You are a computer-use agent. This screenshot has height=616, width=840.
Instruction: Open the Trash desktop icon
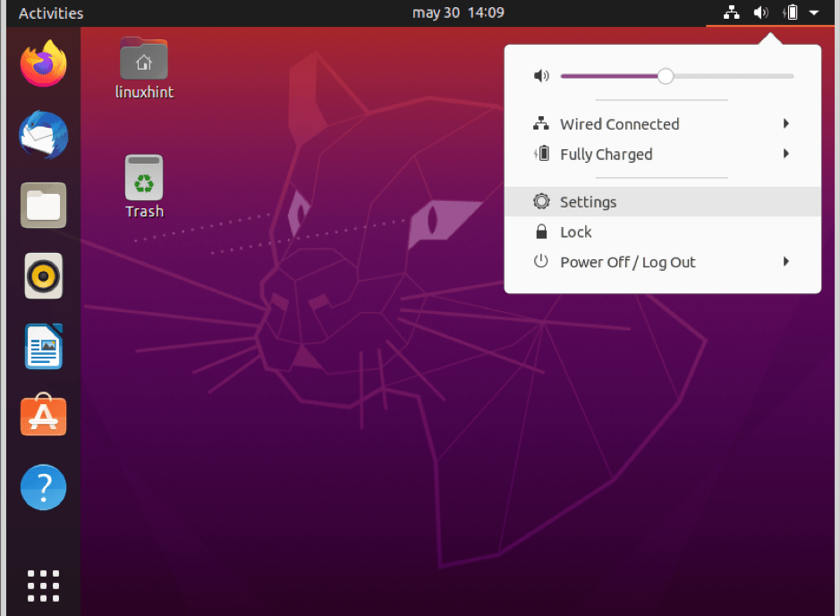coord(143,177)
